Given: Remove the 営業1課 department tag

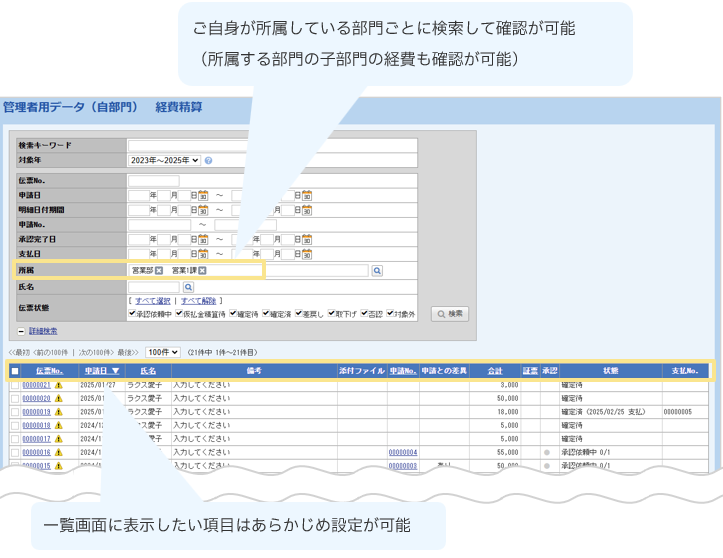Looking at the screenshot, I should pos(202,270).
